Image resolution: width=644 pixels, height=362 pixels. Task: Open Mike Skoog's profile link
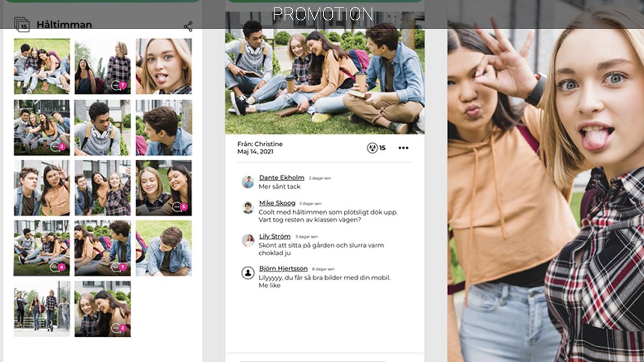(277, 203)
